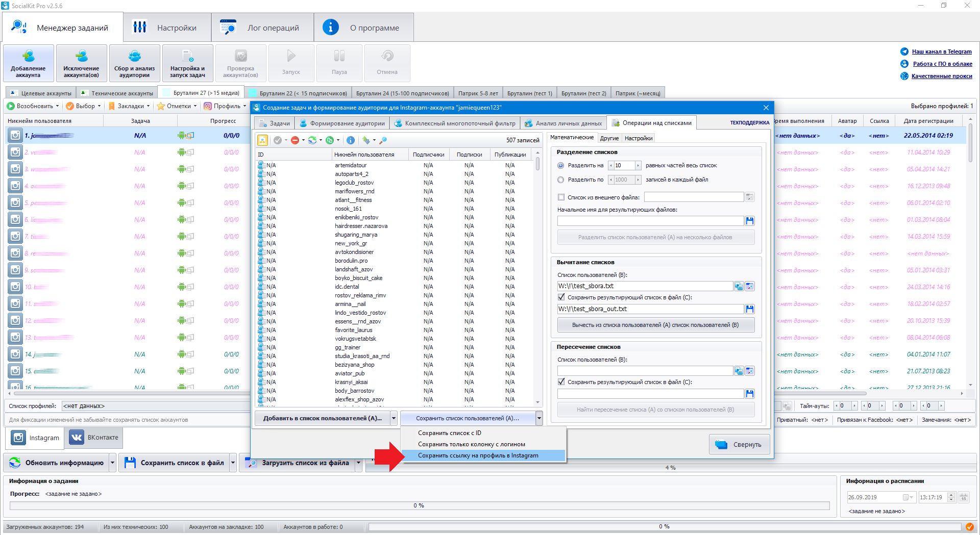Click the red remove icon in dialog toolbar
The image size is (980, 535).
(295, 140)
